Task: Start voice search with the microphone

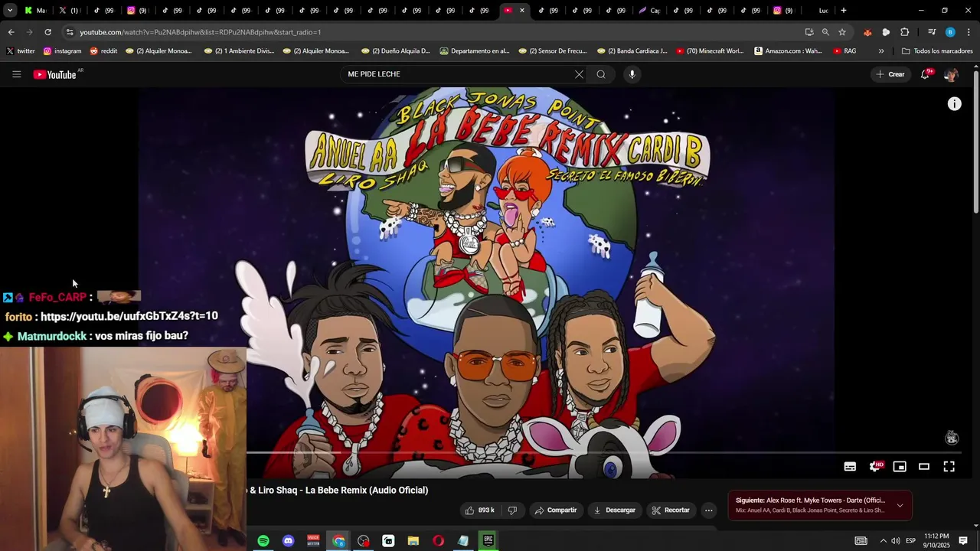Action: 632,74
